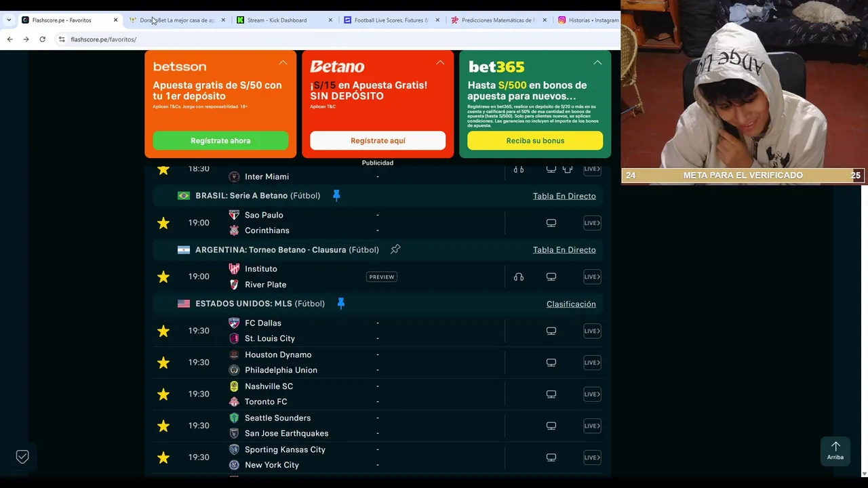Switch to the Predicciones Matemáticas tab
Image resolution: width=868 pixels, height=488 pixels.
pyautogui.click(x=499, y=20)
